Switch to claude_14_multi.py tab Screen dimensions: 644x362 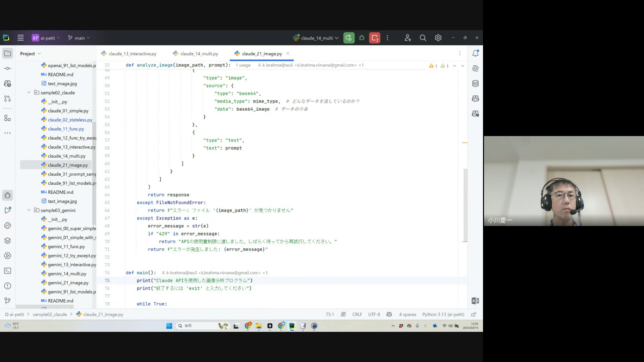click(x=199, y=54)
